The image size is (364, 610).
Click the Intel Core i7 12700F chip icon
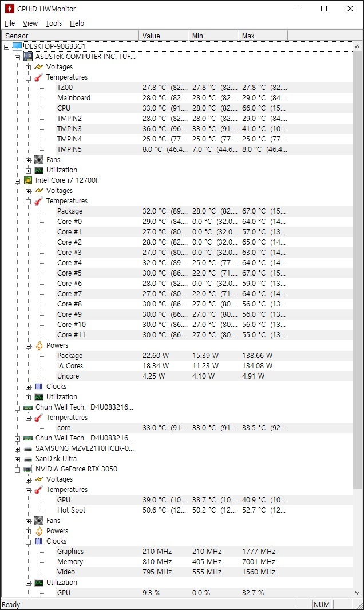(x=28, y=180)
